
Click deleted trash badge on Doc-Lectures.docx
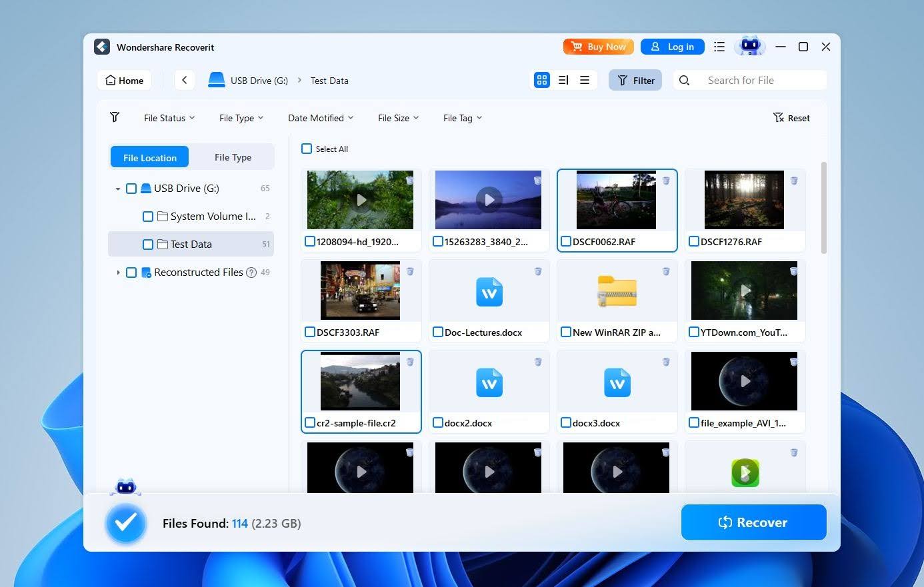[x=538, y=271]
